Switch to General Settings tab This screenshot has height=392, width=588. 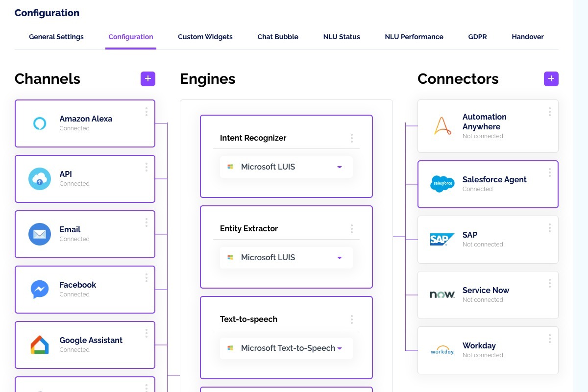click(x=56, y=37)
